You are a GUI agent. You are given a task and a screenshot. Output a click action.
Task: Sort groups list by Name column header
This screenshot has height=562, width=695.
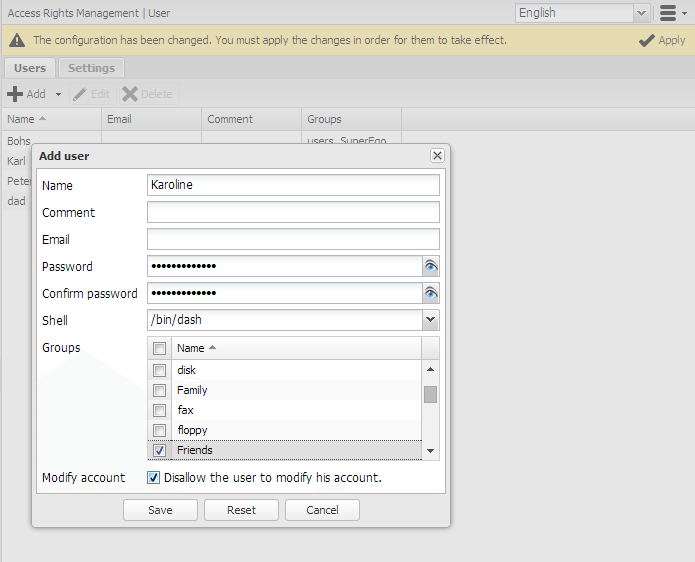296,348
